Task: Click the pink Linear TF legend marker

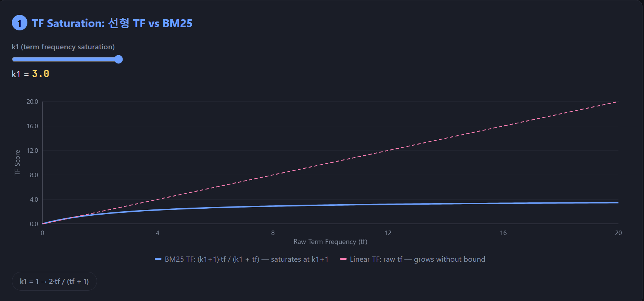Action: [343, 259]
